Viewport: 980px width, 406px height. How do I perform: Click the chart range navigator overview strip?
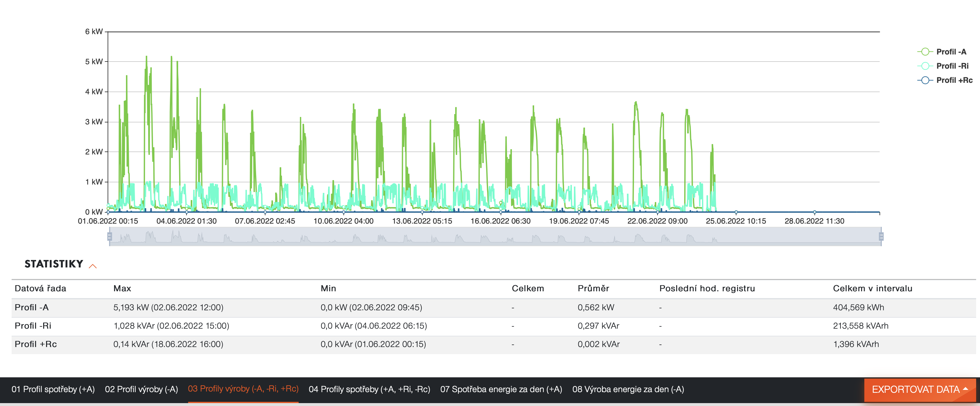click(x=495, y=237)
